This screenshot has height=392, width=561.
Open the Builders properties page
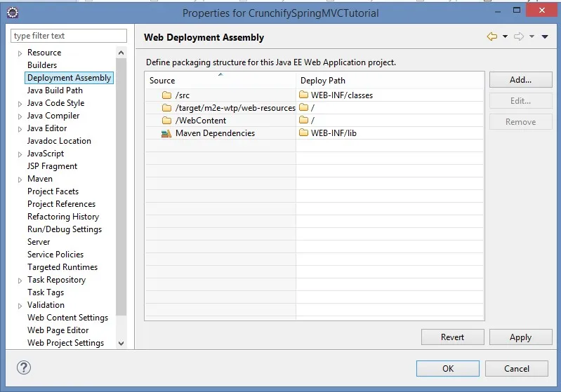point(42,65)
